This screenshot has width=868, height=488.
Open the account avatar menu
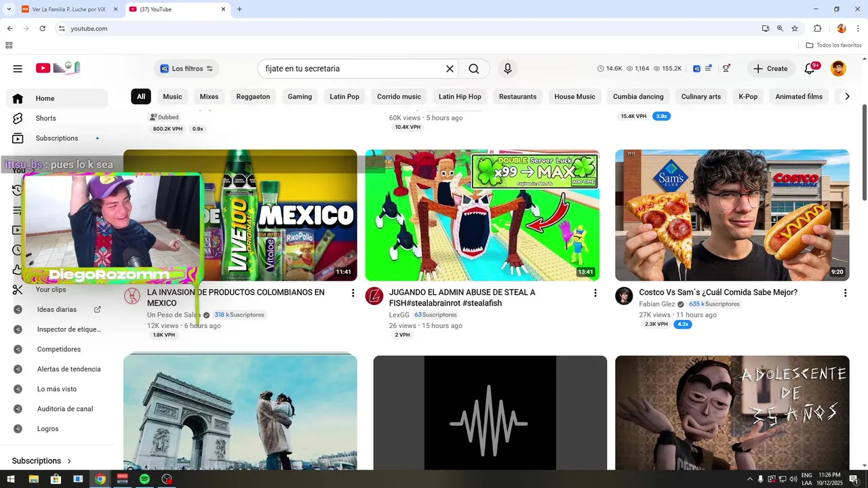pos(839,68)
